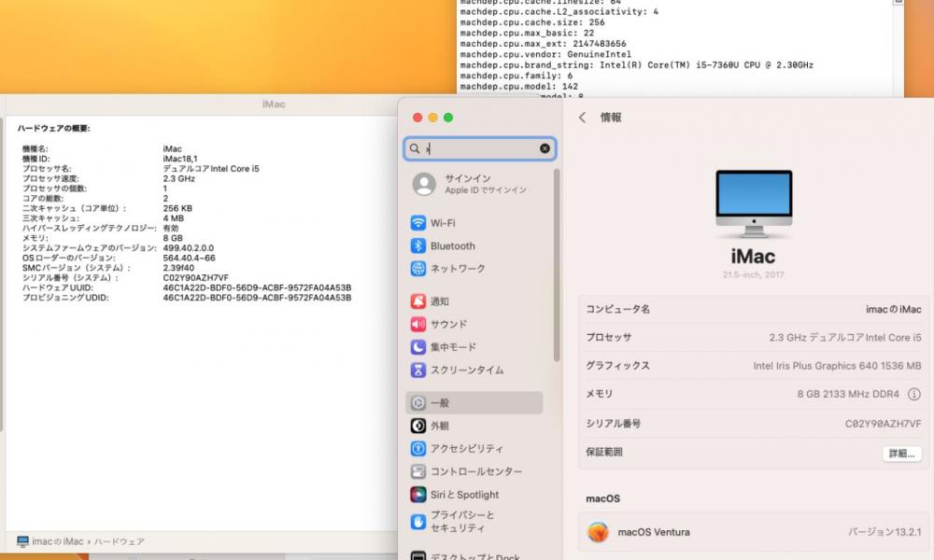Click the system firmware version 499.40.2.0.0

[x=189, y=248]
